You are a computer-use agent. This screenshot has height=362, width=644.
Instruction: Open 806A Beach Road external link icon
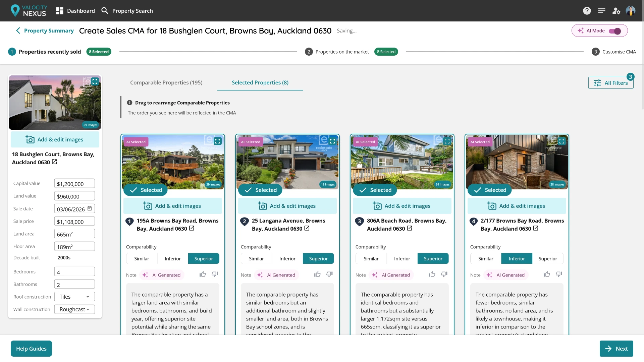(x=410, y=228)
